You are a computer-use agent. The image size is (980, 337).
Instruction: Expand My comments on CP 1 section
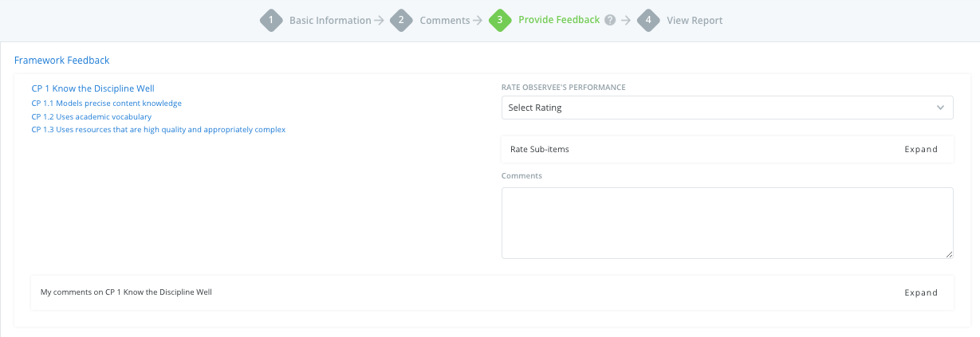click(x=921, y=292)
